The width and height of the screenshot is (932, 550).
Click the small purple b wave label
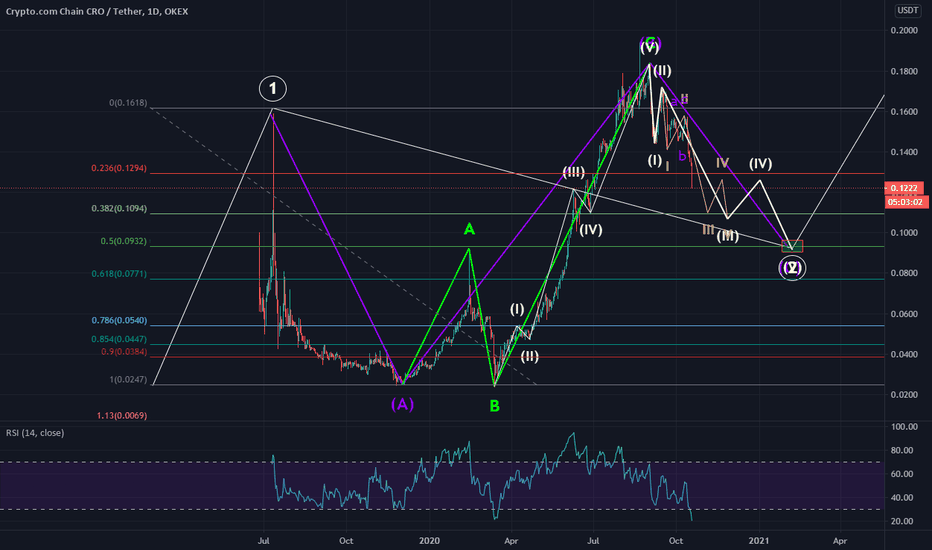click(682, 156)
